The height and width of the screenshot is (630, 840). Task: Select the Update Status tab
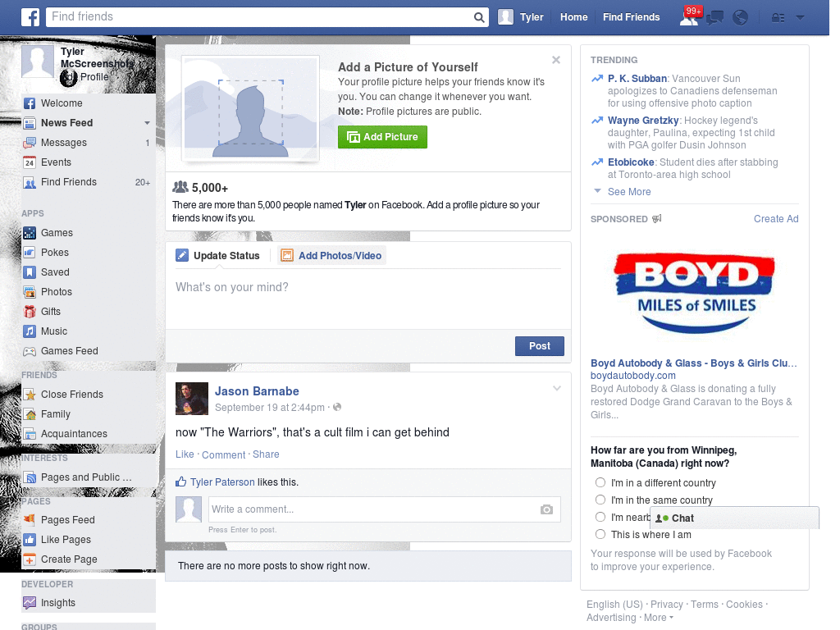pos(218,256)
